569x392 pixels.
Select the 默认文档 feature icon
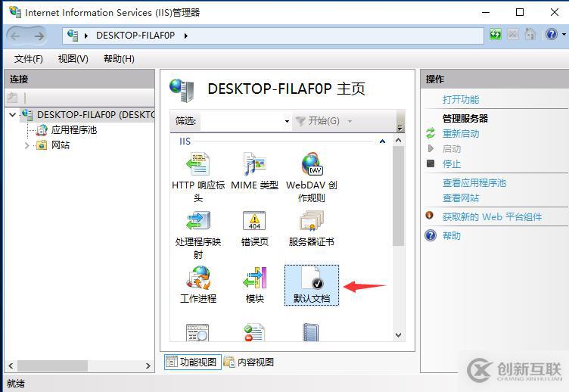pyautogui.click(x=312, y=285)
